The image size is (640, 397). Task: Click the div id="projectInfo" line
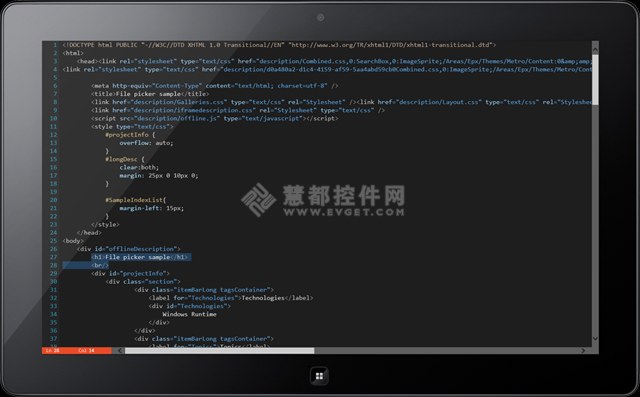pos(130,273)
